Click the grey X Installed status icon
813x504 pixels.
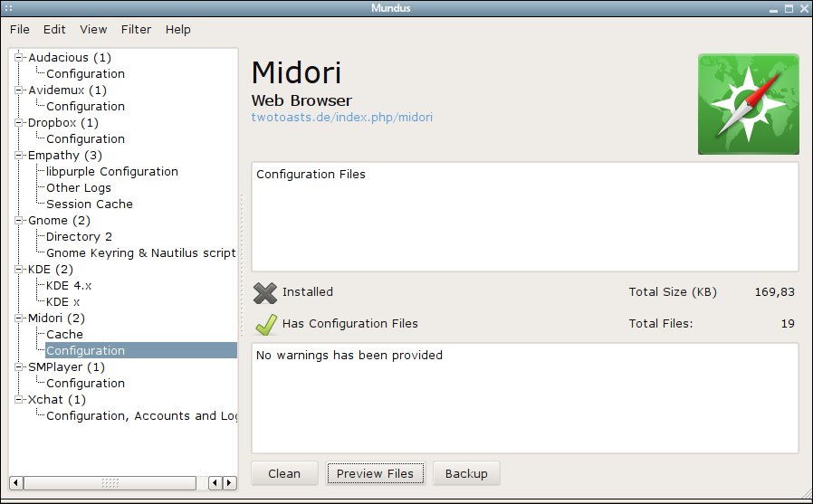(265, 292)
